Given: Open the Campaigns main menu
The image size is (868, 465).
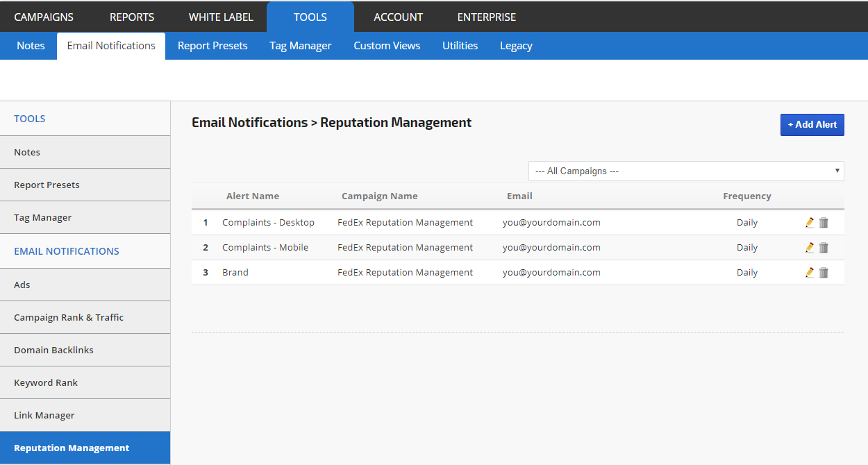Looking at the screenshot, I should (x=44, y=17).
